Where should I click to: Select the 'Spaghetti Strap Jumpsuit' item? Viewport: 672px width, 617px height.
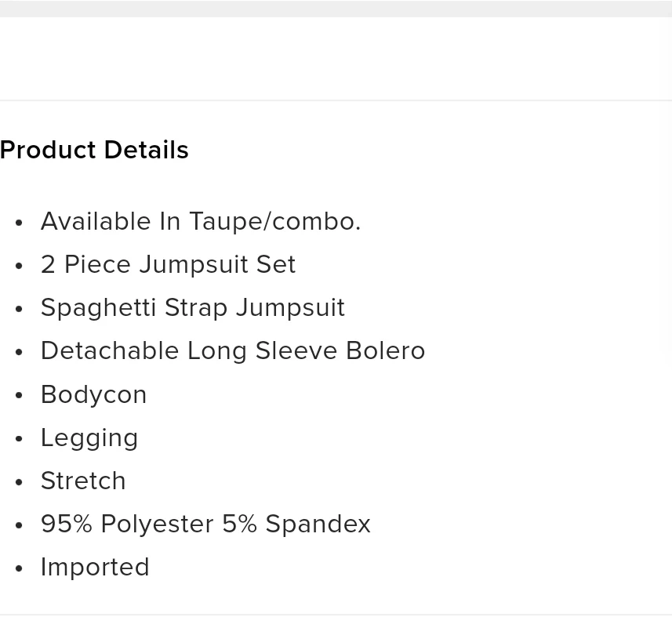(x=193, y=308)
